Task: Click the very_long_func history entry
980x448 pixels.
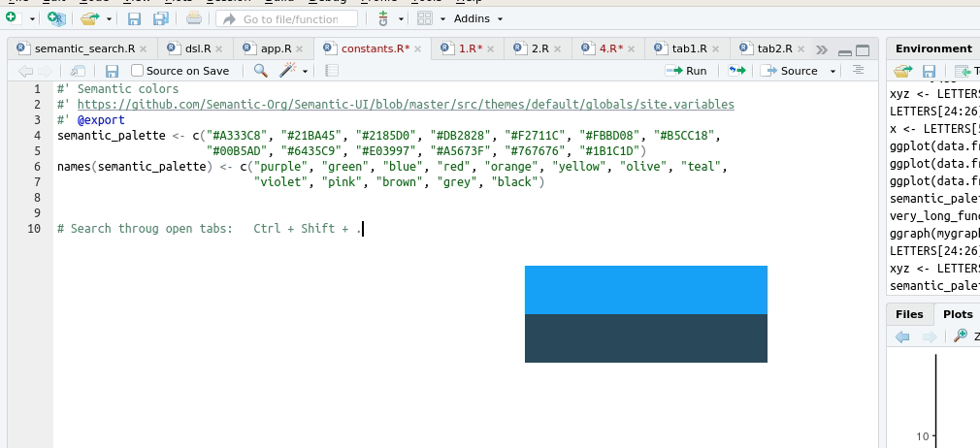Action: tap(935, 216)
